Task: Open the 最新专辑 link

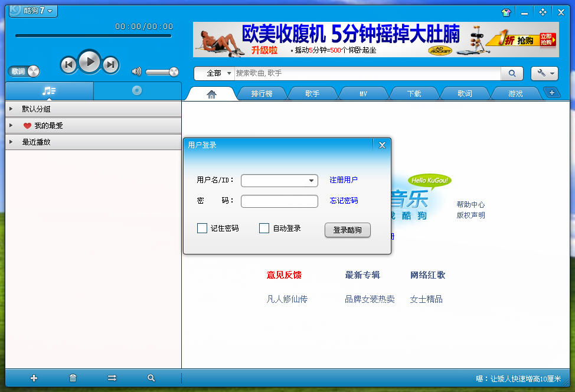Action: click(362, 275)
